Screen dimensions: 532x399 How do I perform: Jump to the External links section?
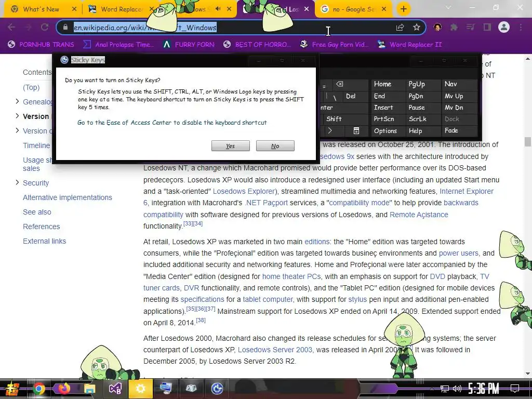pyautogui.click(x=45, y=241)
